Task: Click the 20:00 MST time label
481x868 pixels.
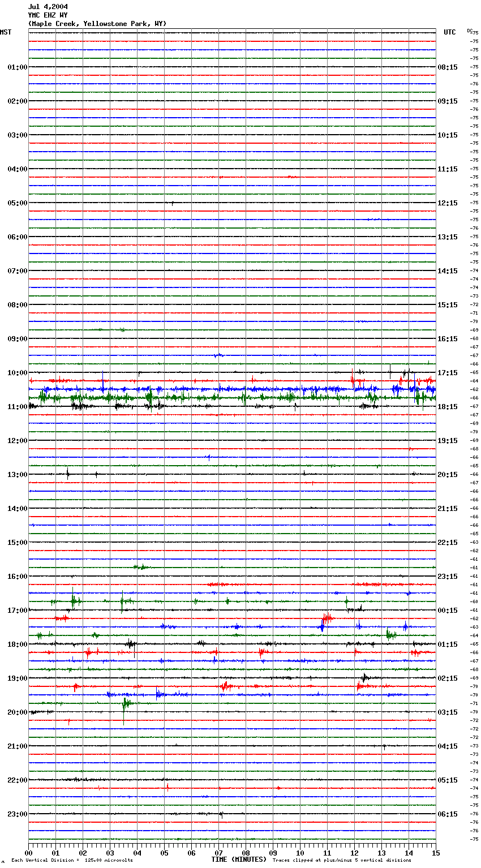Action: [18, 712]
